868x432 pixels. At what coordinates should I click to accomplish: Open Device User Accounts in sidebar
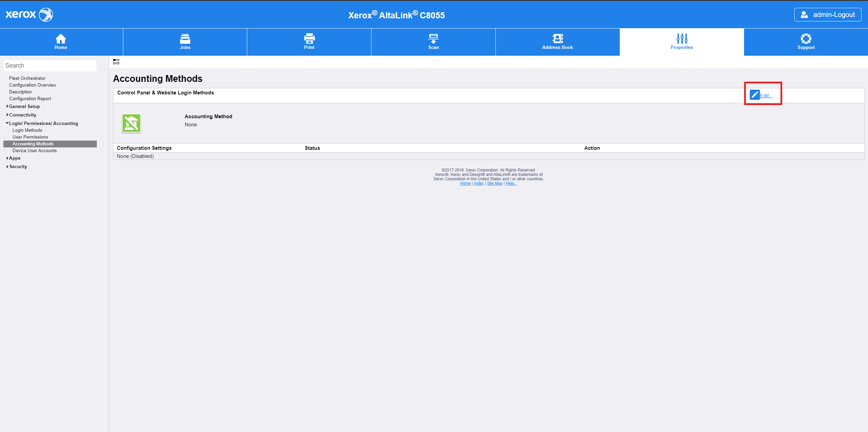point(35,150)
